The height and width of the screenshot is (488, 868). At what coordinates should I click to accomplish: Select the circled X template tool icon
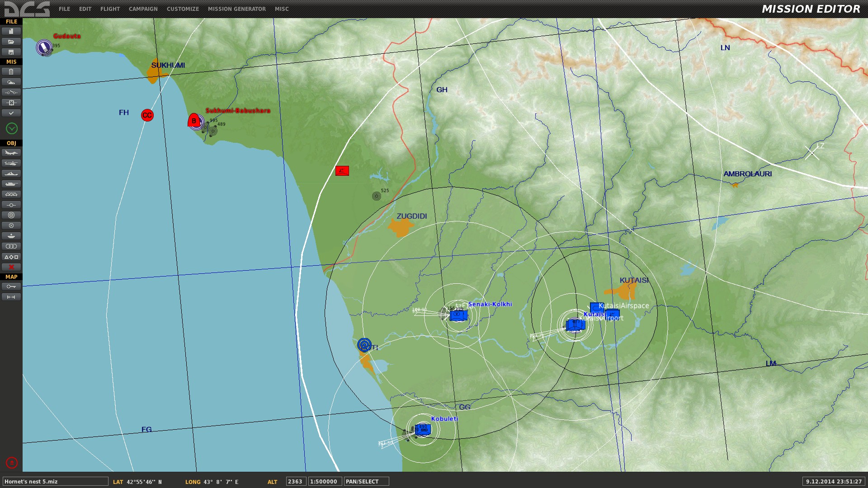11,225
